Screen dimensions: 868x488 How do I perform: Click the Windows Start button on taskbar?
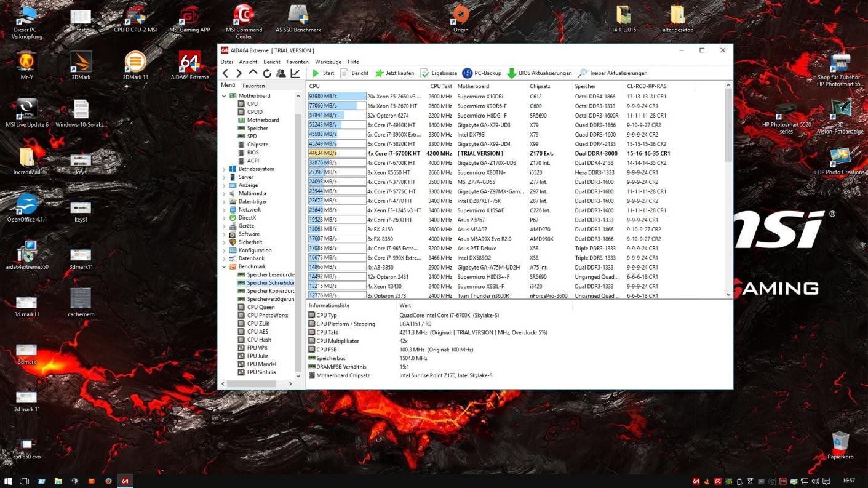point(8,481)
